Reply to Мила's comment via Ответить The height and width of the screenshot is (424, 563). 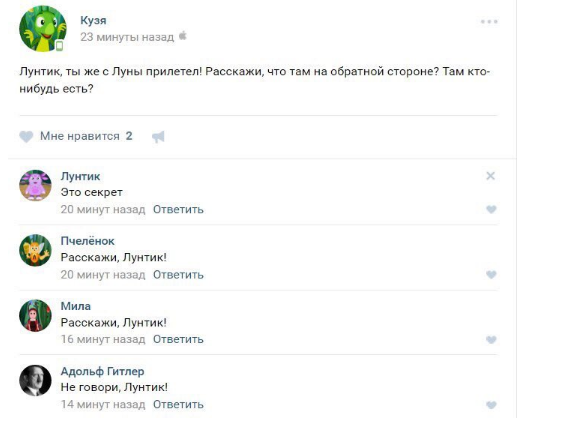click(178, 339)
